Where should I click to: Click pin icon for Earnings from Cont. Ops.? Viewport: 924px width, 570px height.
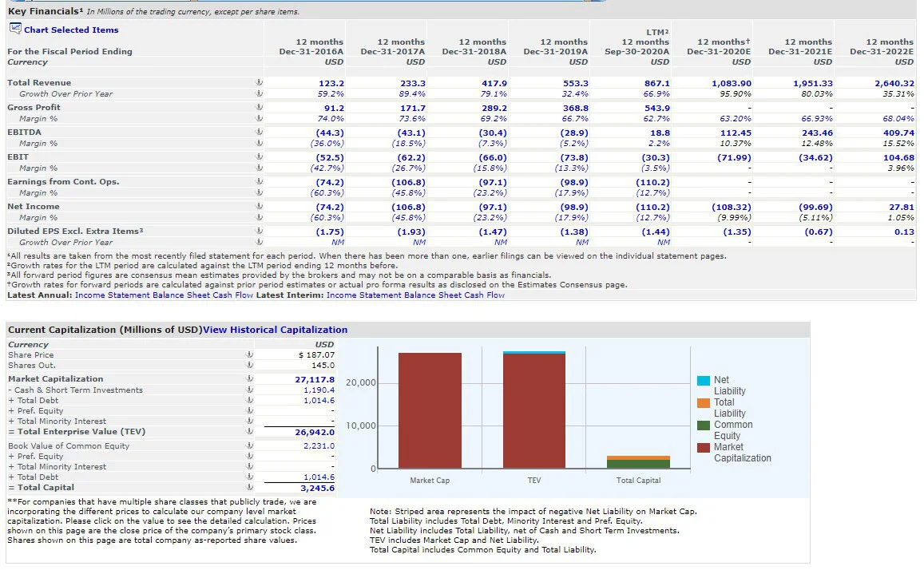point(259,181)
